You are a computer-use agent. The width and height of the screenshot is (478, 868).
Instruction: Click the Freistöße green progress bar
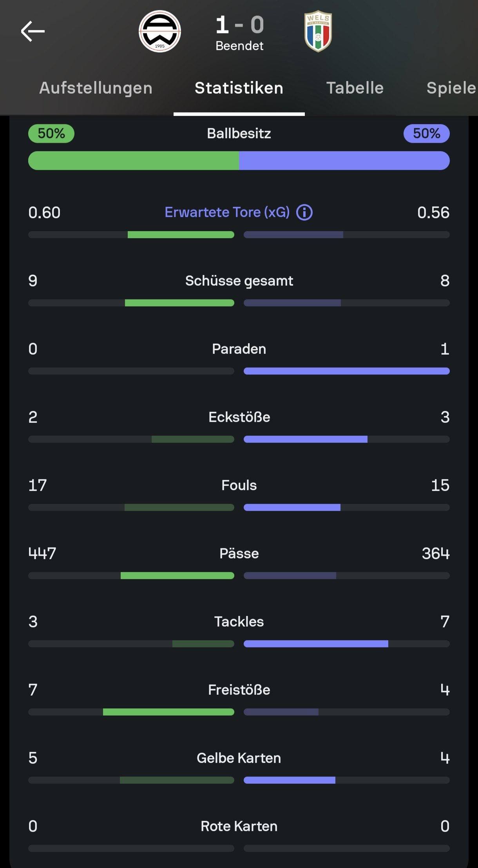168,712
